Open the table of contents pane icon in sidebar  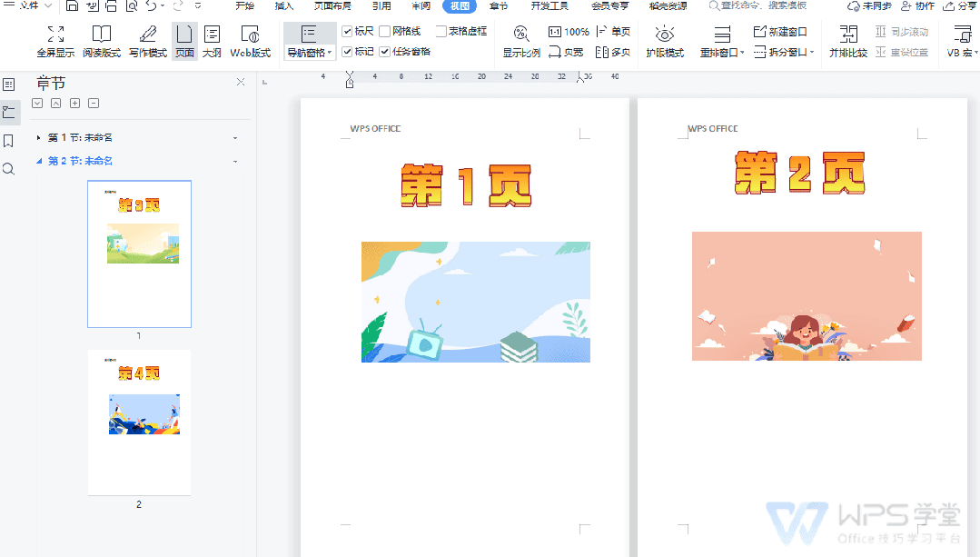click(x=9, y=84)
